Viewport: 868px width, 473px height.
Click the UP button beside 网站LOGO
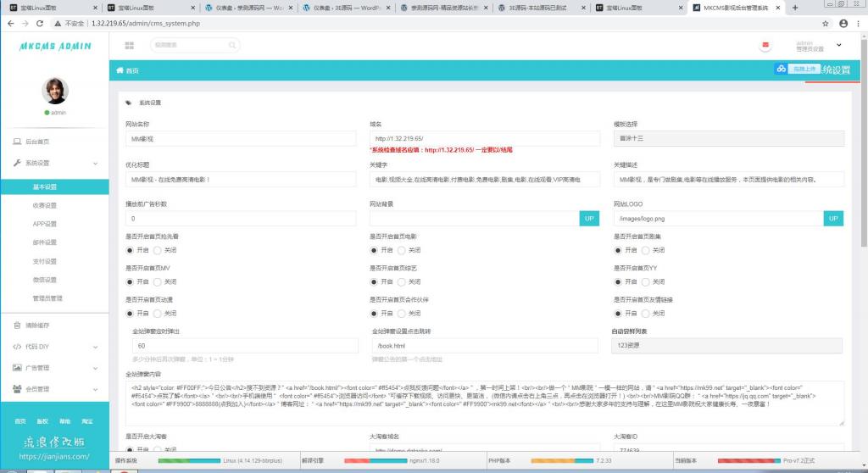pyautogui.click(x=833, y=219)
